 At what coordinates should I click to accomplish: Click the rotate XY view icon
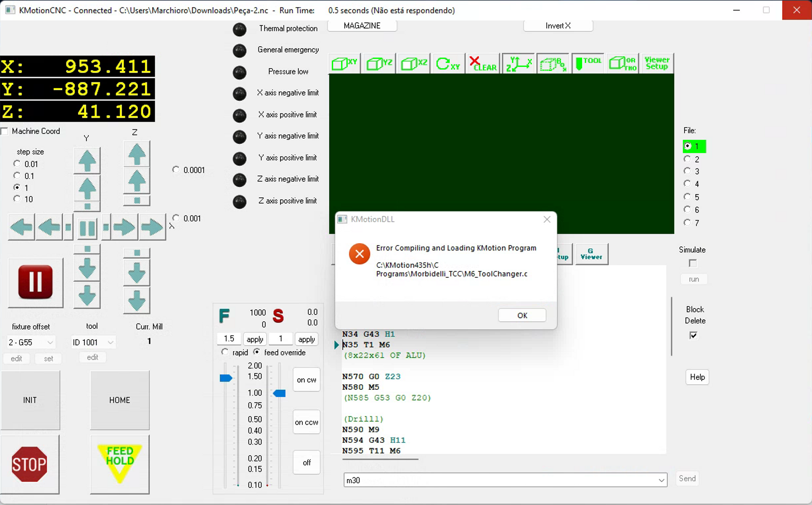pyautogui.click(x=448, y=64)
